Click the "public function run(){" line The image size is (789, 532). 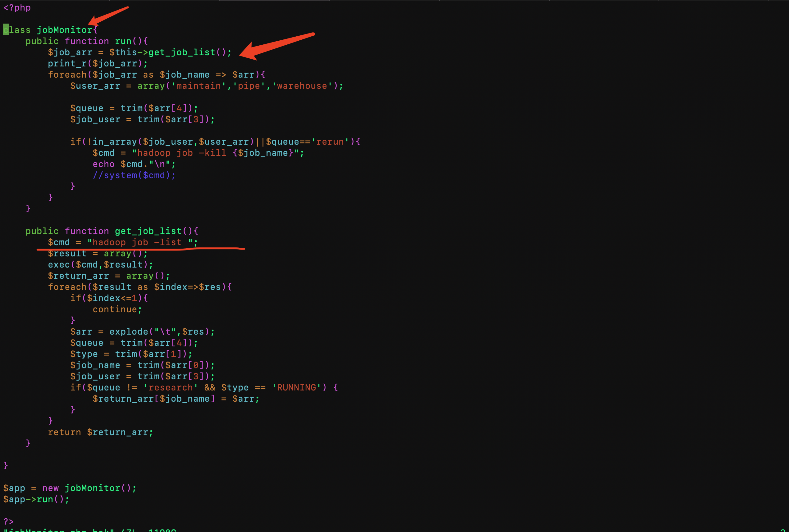(87, 41)
